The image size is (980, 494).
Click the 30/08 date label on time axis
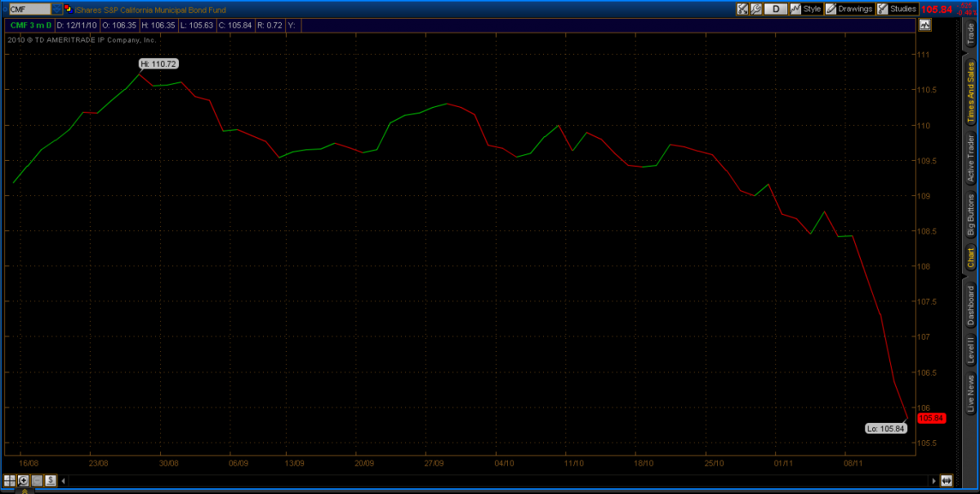coord(168,461)
